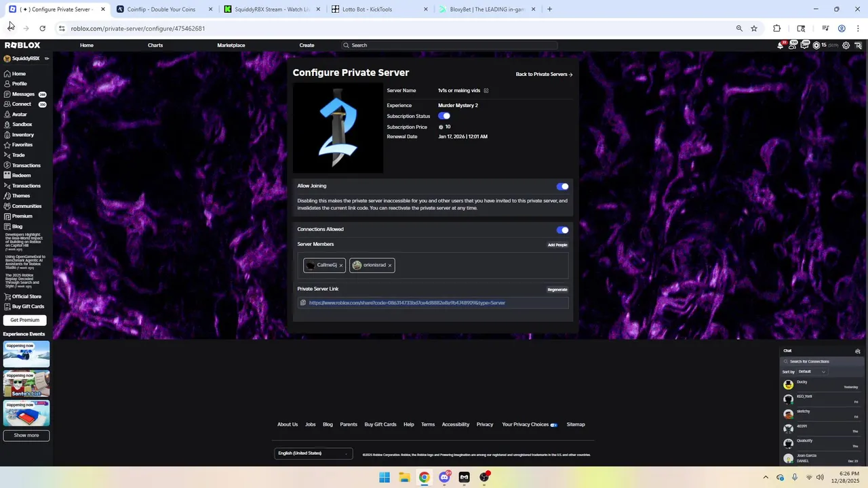Open the chat with Ducky
The image size is (868, 488).
(821, 384)
